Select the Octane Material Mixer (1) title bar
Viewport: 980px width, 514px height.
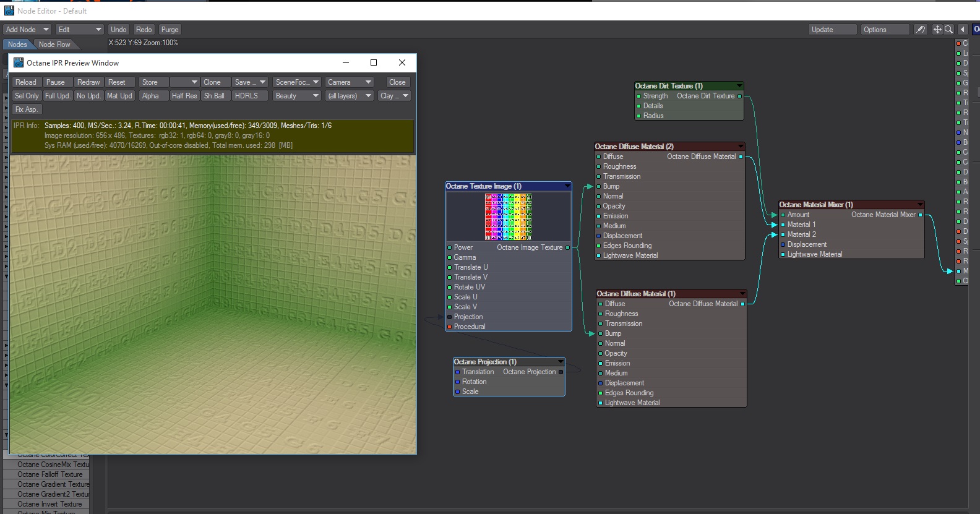pos(851,205)
